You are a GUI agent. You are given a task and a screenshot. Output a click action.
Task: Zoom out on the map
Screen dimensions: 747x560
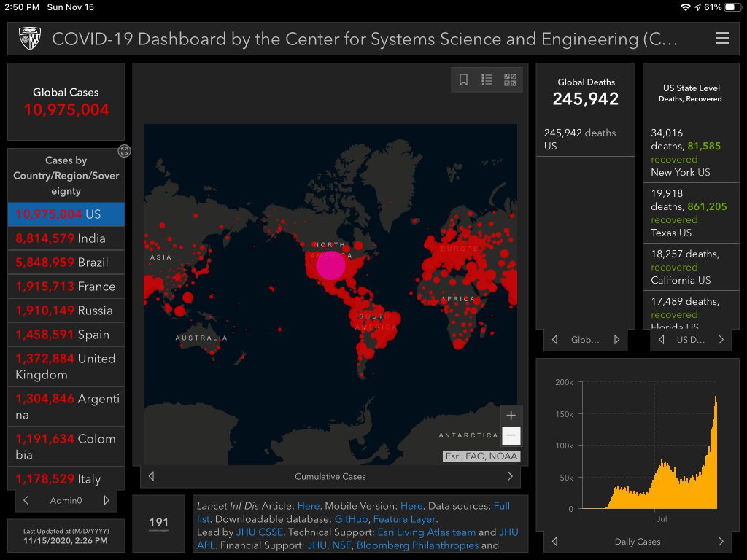[511, 435]
